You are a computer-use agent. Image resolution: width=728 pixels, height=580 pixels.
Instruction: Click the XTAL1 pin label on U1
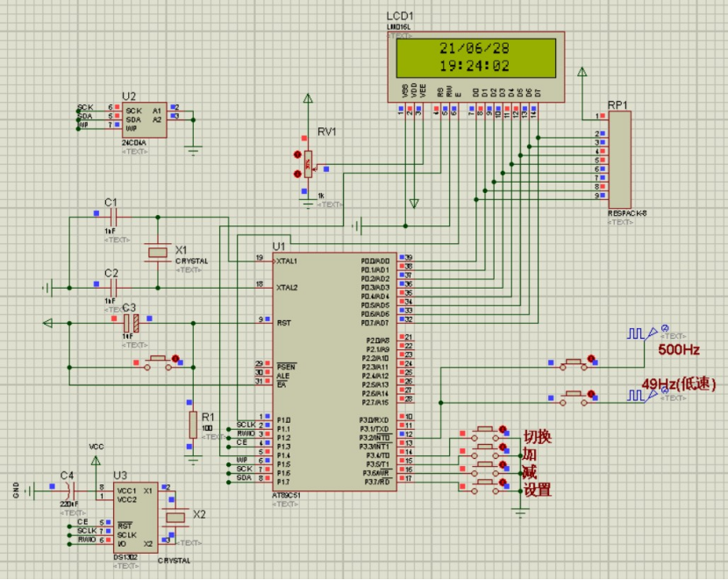(287, 261)
